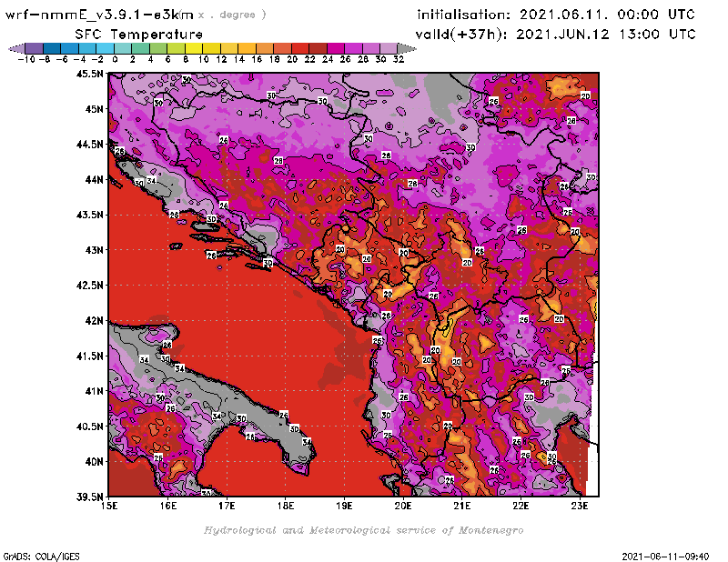Click the '32' legend value
Screen dimensions: 728x562
[x=399, y=59]
